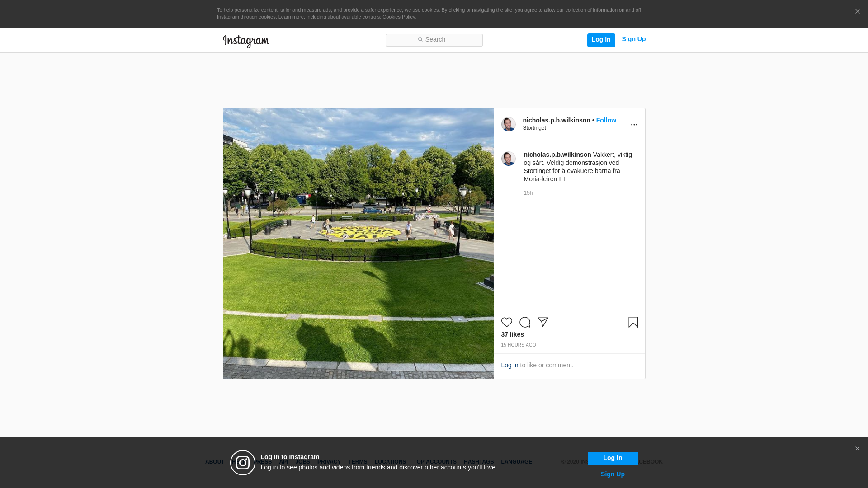The image size is (868, 488).
Task: Open the HASHTAGS footer link
Action: click(479, 462)
